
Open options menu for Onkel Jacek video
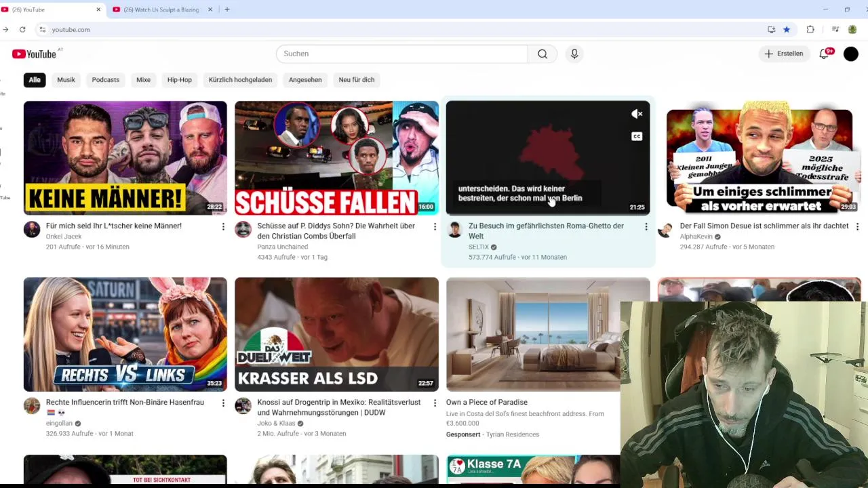tap(223, 226)
